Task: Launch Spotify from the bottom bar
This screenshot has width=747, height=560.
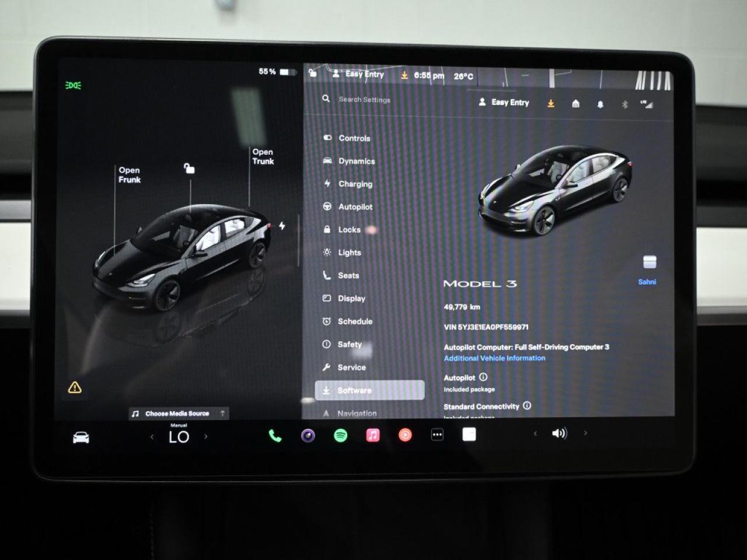Action: [341, 435]
